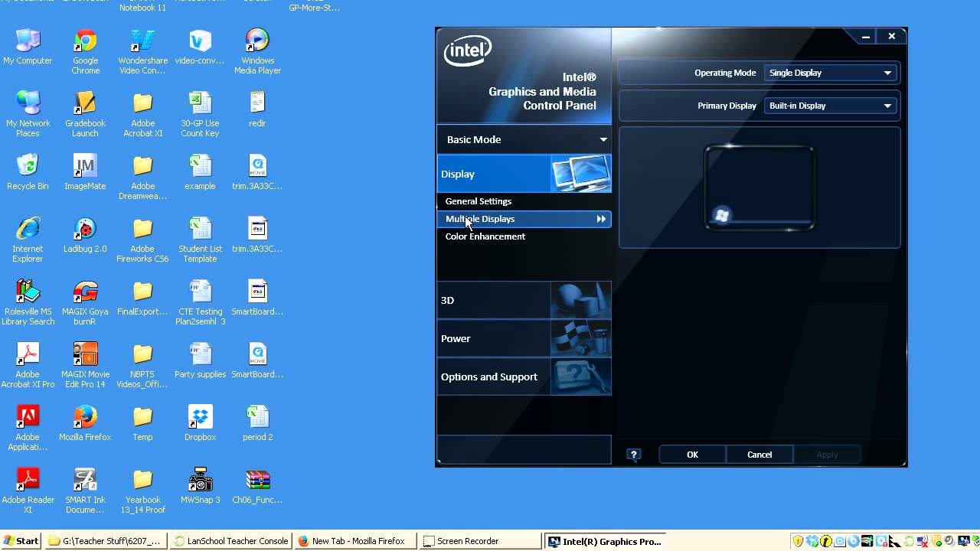Click the Display monitors icon
Image resolution: width=980 pixels, height=551 pixels.
coord(581,174)
